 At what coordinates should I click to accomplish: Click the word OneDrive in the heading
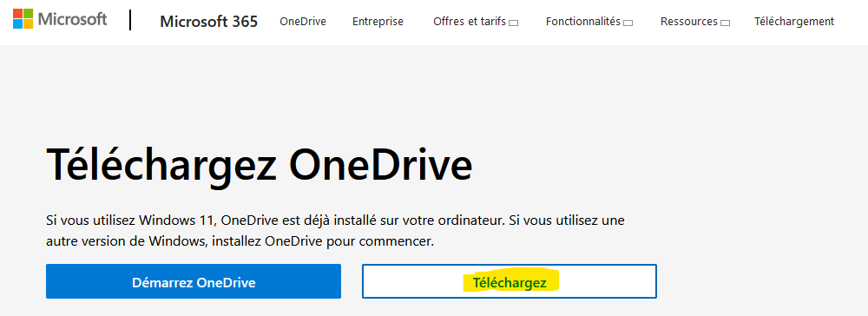click(381, 162)
